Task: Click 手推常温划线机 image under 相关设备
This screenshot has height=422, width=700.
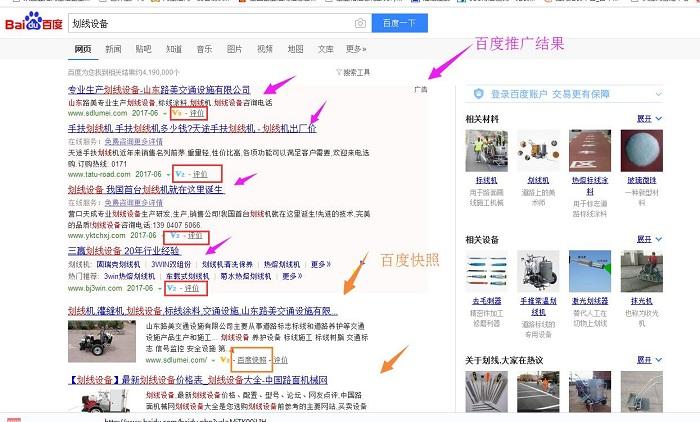Action: pyautogui.click(x=538, y=272)
